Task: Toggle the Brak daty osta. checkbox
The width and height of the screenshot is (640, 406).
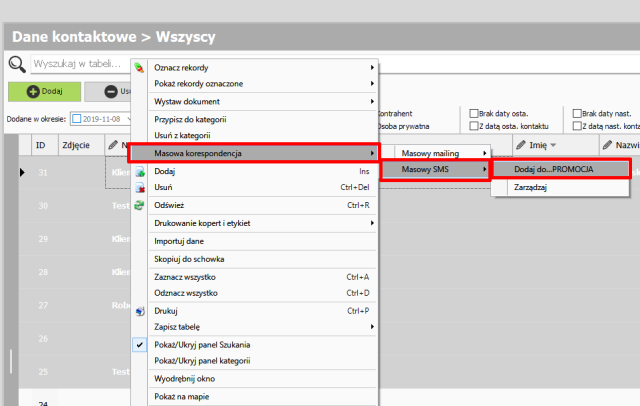Action: tap(474, 113)
